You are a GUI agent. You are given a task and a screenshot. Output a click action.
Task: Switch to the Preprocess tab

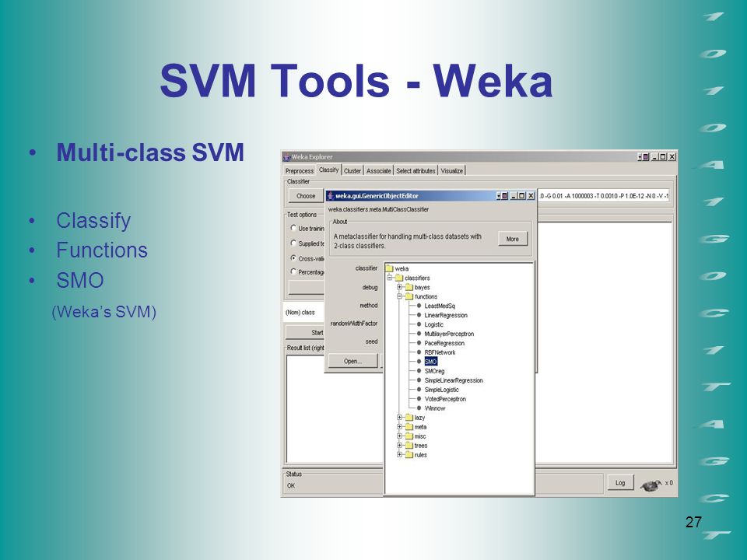300,170
